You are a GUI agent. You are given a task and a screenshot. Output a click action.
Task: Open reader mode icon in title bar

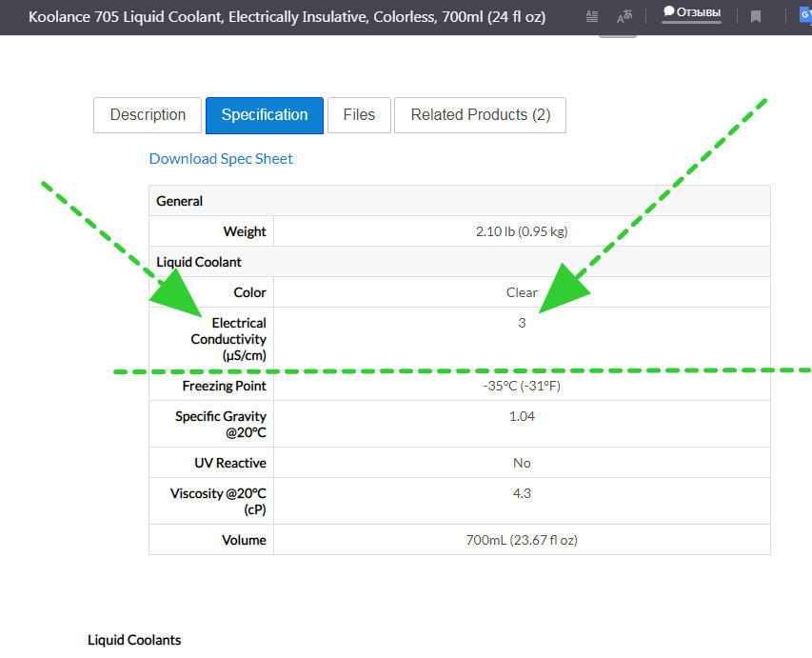592,16
